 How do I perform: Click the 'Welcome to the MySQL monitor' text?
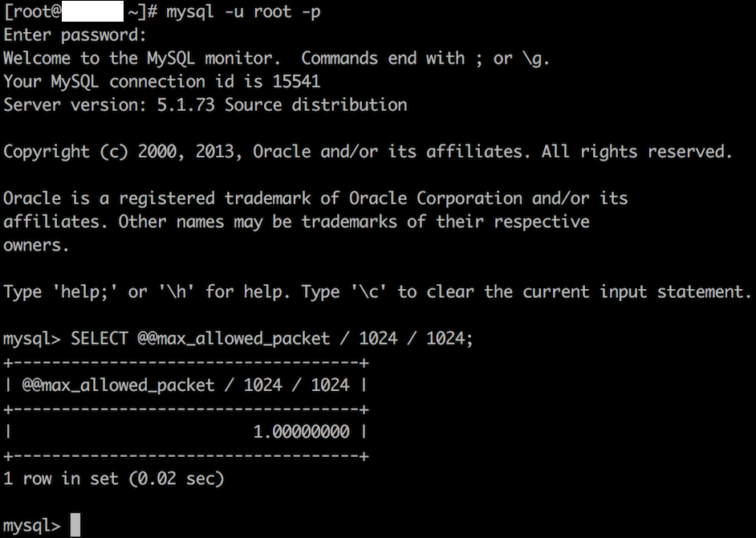(x=142, y=58)
